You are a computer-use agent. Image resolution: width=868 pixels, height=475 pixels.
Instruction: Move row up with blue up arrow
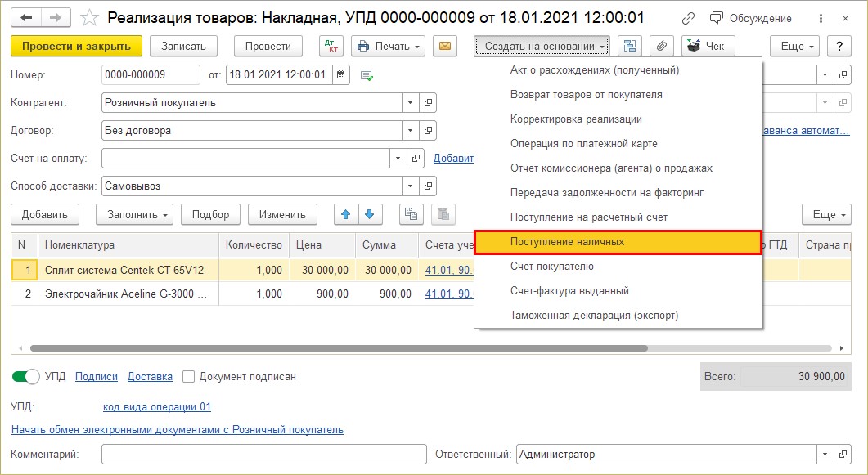pyautogui.click(x=345, y=214)
